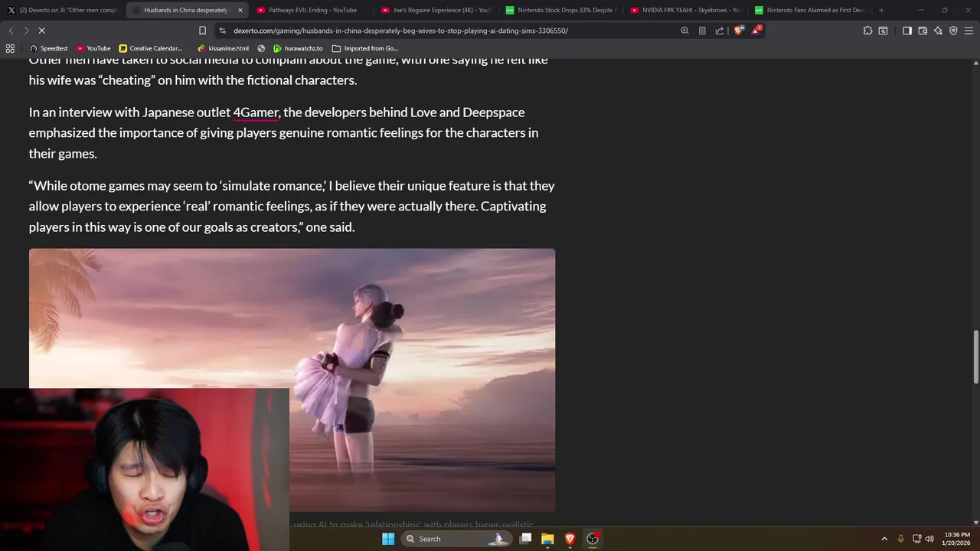Click the globe bookmark icon before hurawatchz
Image resolution: width=980 pixels, height=551 pixels.
pyautogui.click(x=261, y=48)
